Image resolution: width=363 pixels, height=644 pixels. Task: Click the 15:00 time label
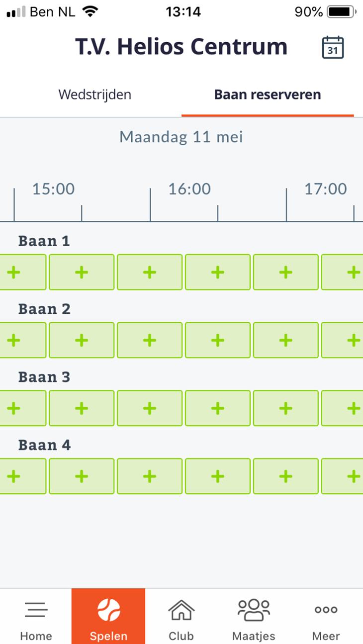54,189
